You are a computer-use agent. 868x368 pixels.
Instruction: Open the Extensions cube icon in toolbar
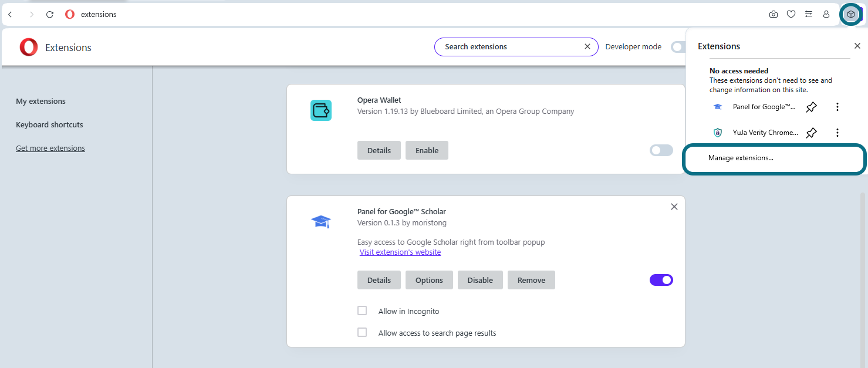tap(850, 14)
